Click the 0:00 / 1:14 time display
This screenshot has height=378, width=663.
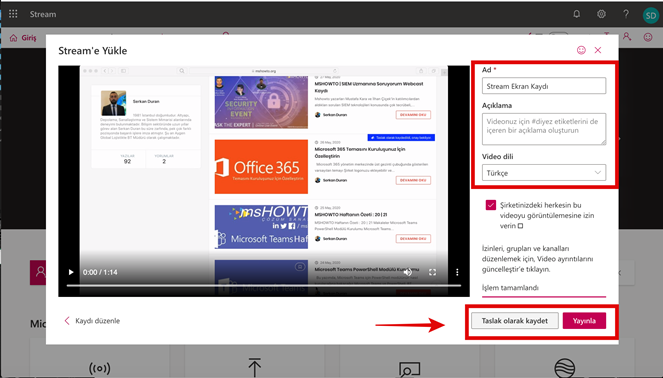tap(100, 272)
